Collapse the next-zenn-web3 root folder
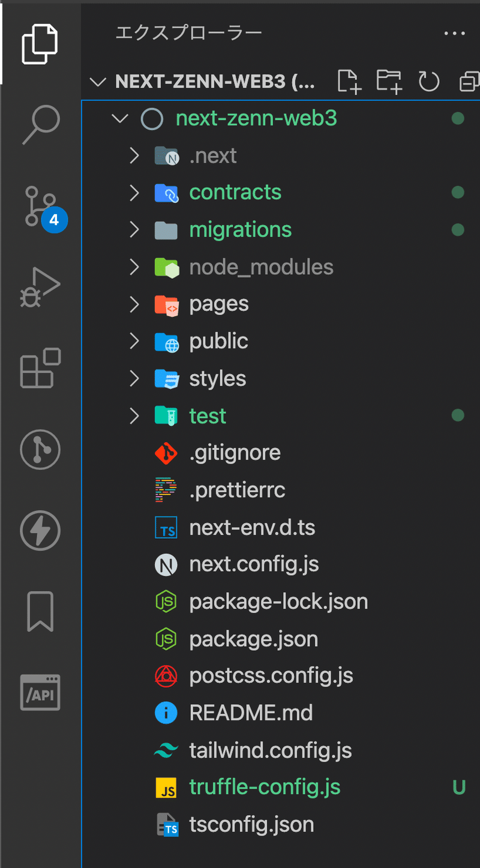This screenshot has height=868, width=480. 120,119
